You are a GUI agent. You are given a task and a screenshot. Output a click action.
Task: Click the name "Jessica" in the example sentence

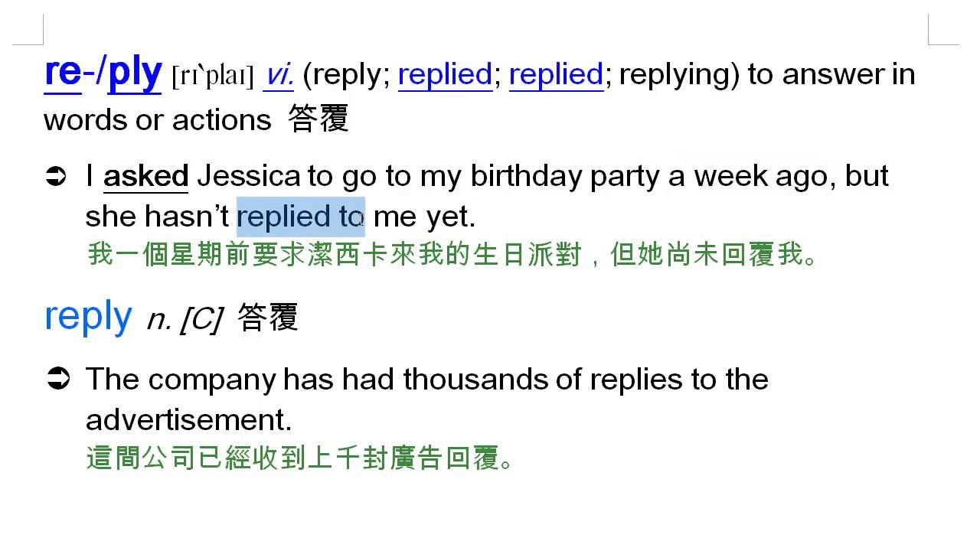point(248,177)
